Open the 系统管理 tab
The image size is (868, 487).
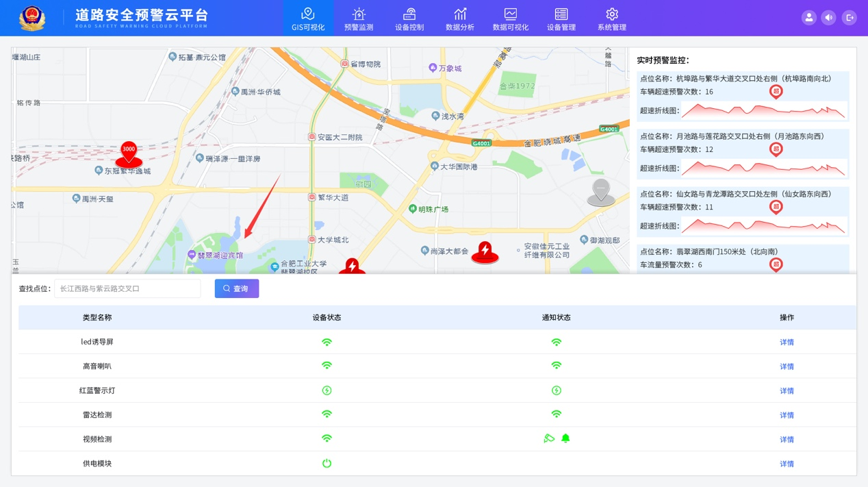[x=611, y=18]
